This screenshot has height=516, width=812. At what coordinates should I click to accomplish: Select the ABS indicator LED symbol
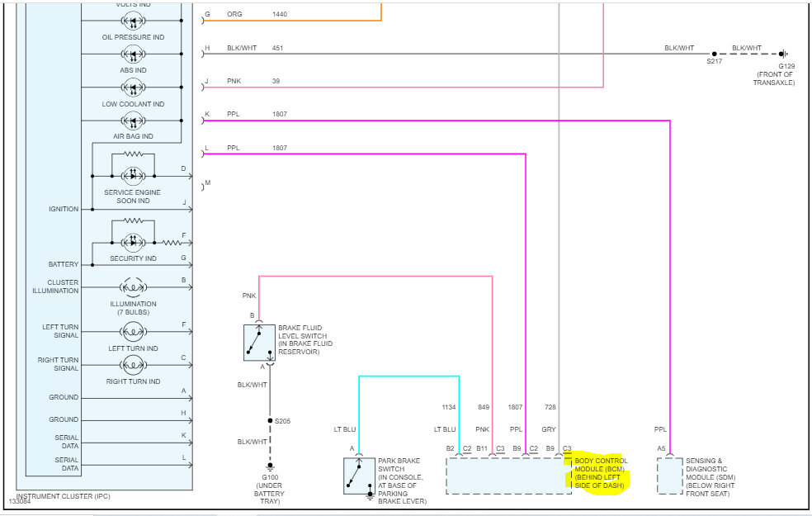tap(133, 54)
